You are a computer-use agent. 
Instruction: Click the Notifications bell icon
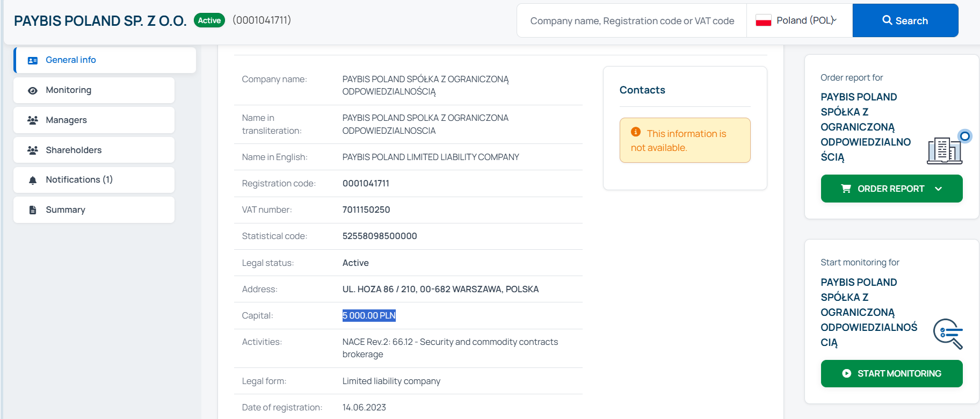(33, 180)
